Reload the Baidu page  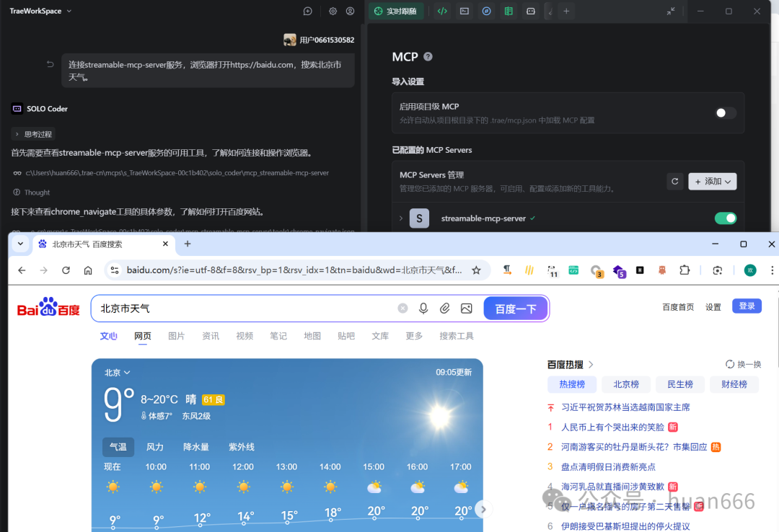pyautogui.click(x=66, y=270)
